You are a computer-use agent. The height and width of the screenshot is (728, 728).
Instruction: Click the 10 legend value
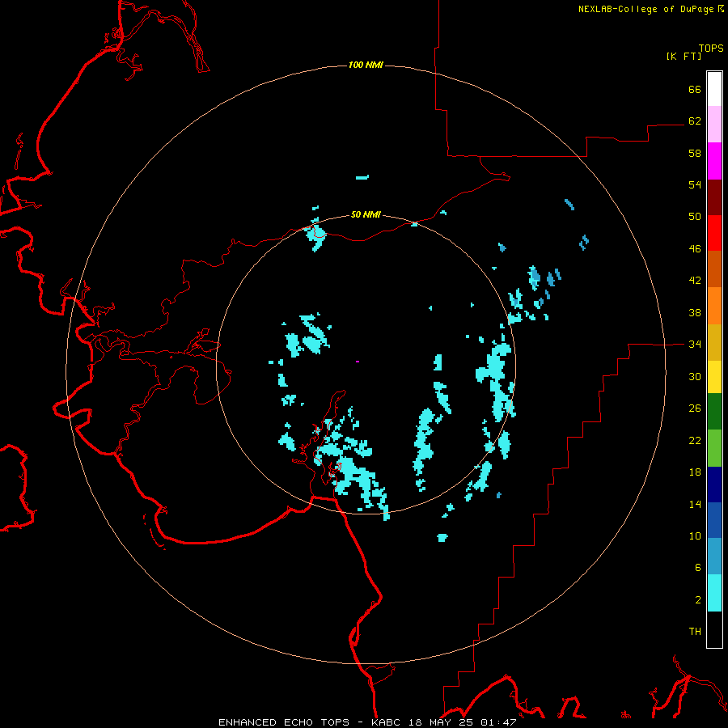pos(695,535)
